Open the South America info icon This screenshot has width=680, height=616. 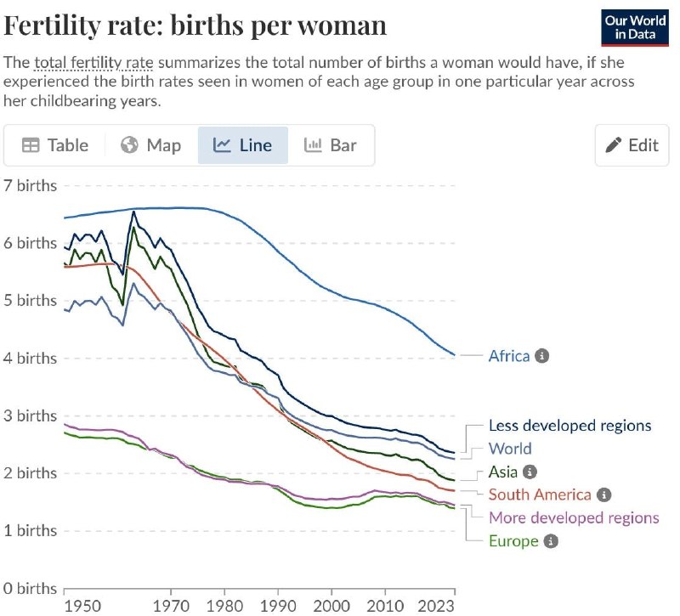[603, 494]
